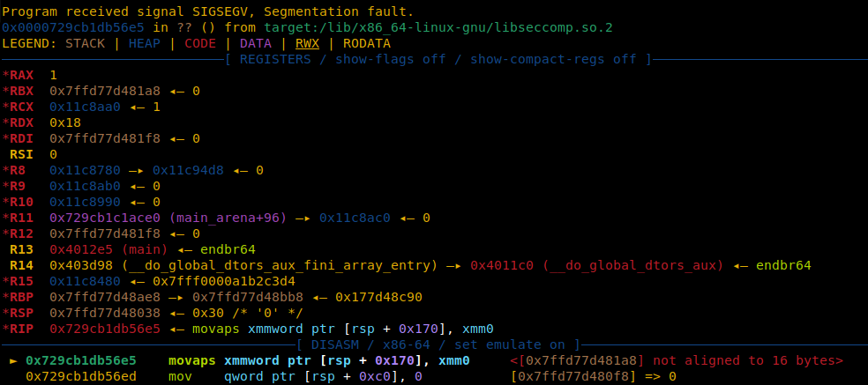Click the RAX register name
Image resolution: width=868 pixels, height=385 pixels.
click(21, 75)
